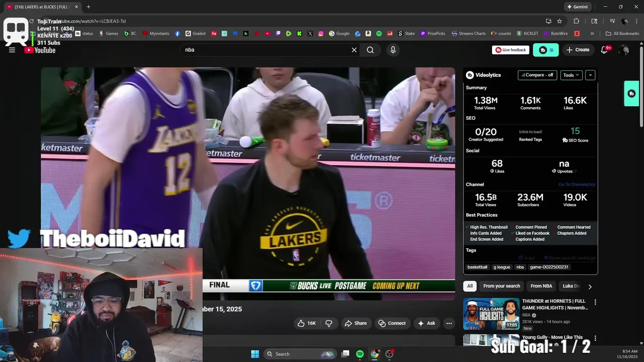Open THUNDER at HORNETS highlights thumbnail
This screenshot has height=362, width=644.
(491, 314)
